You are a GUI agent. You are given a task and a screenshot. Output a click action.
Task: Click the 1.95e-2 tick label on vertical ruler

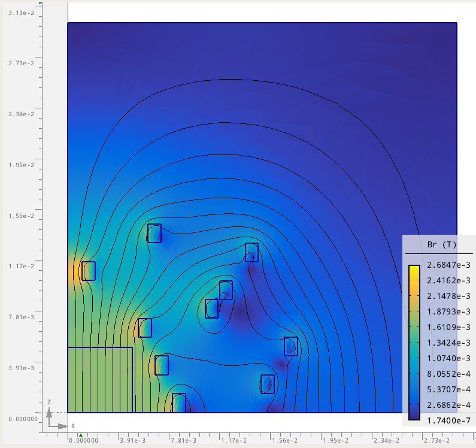point(21,165)
